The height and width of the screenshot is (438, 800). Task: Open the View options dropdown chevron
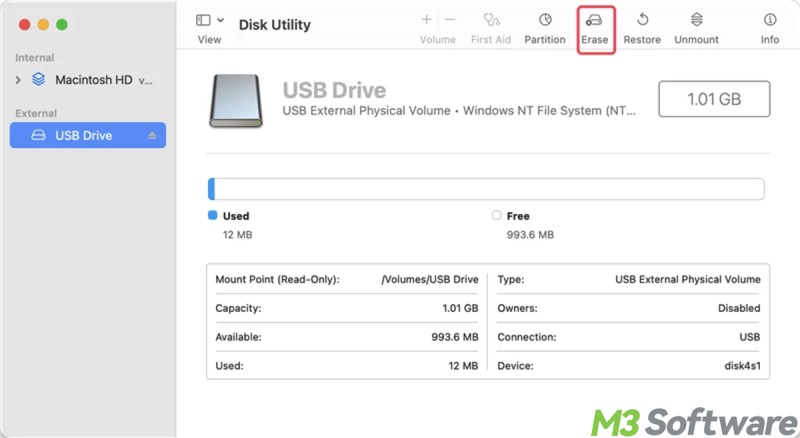point(220,20)
